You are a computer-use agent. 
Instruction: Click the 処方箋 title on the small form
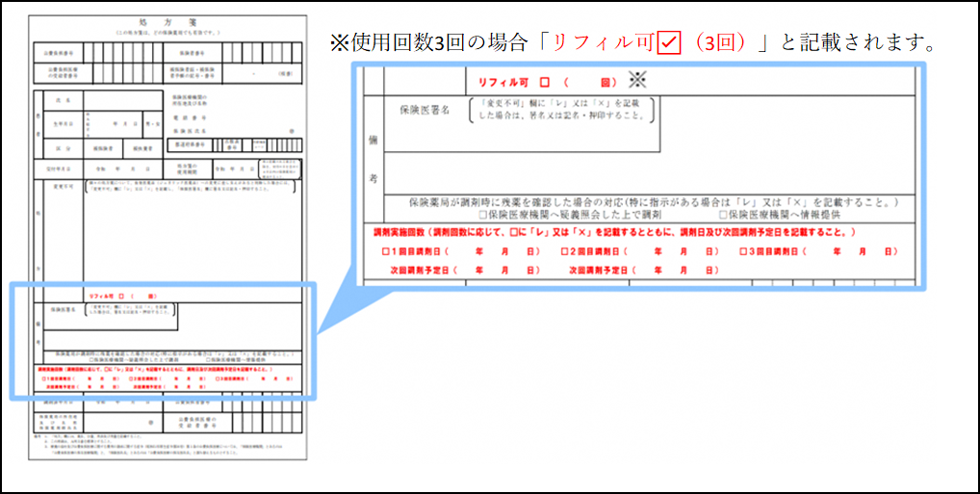click(x=168, y=22)
